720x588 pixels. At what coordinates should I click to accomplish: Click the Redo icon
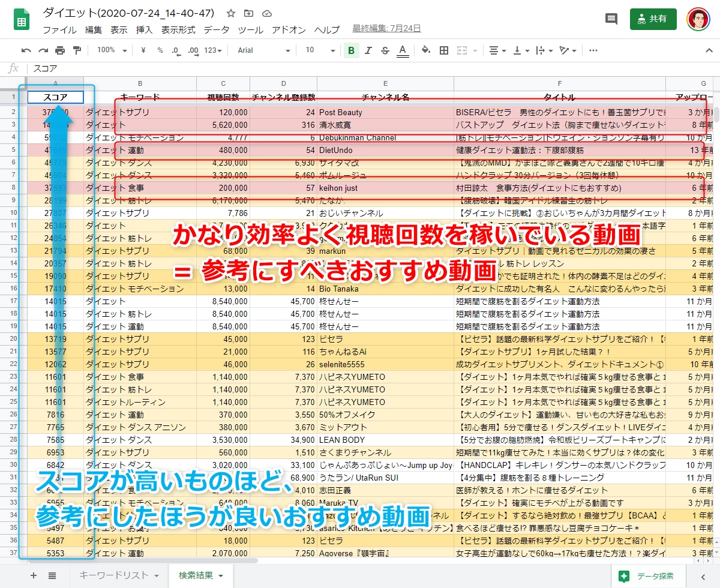43,50
